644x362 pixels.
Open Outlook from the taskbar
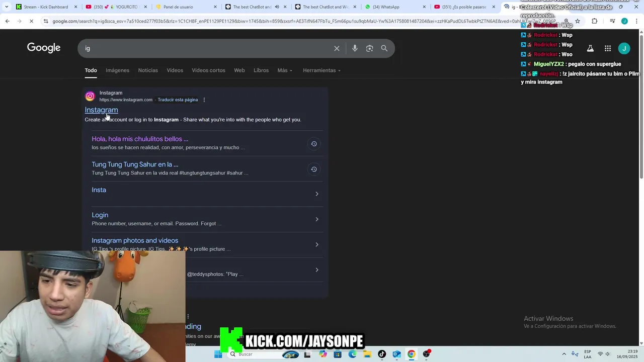pyautogui.click(x=396, y=354)
